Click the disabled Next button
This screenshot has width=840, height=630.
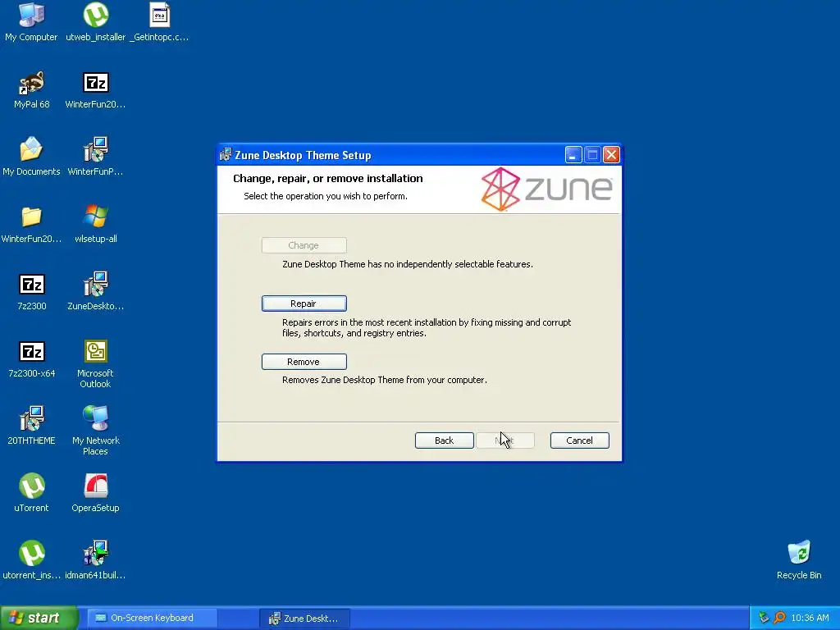(x=505, y=441)
